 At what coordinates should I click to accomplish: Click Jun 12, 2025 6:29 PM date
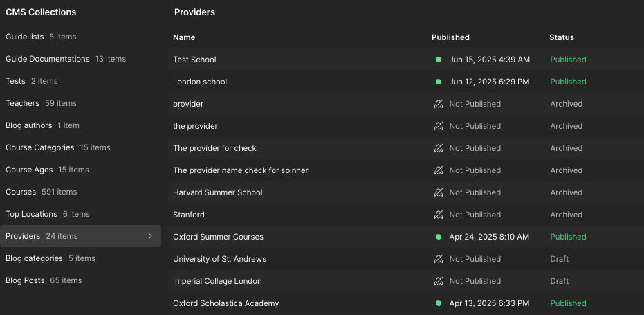[x=489, y=82]
